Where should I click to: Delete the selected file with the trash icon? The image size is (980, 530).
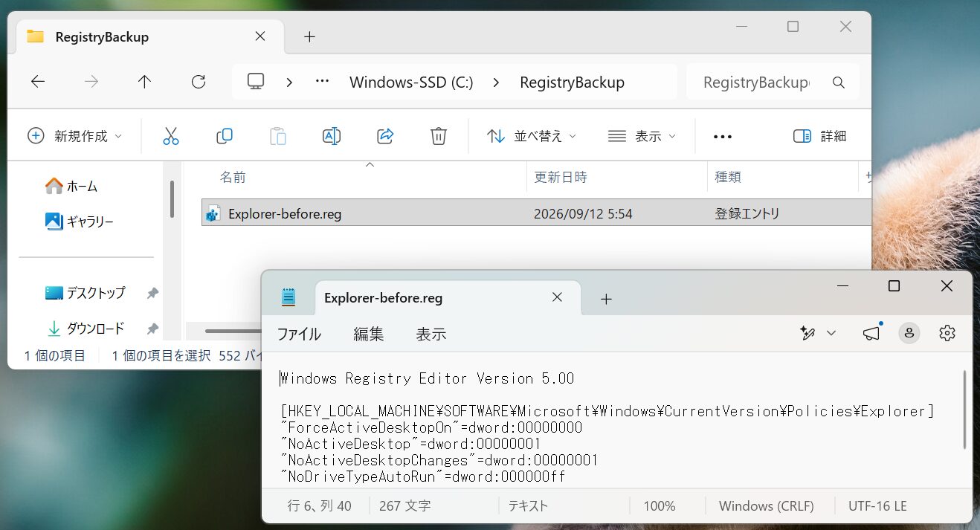click(x=439, y=136)
